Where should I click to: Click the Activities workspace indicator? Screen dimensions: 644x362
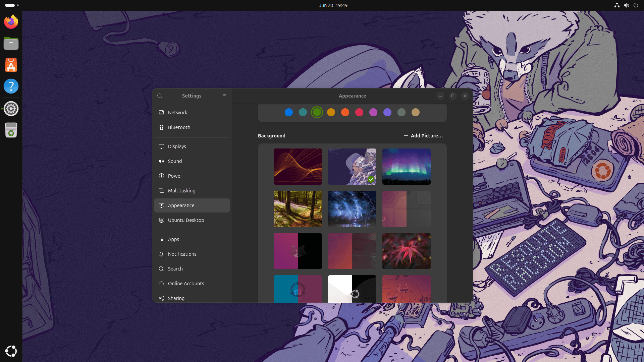coord(12,5)
